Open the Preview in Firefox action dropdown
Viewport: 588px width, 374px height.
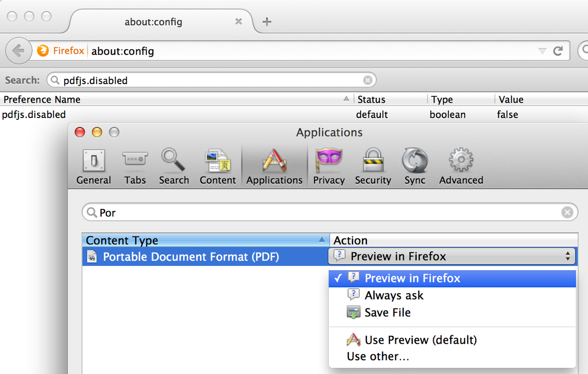tap(452, 256)
